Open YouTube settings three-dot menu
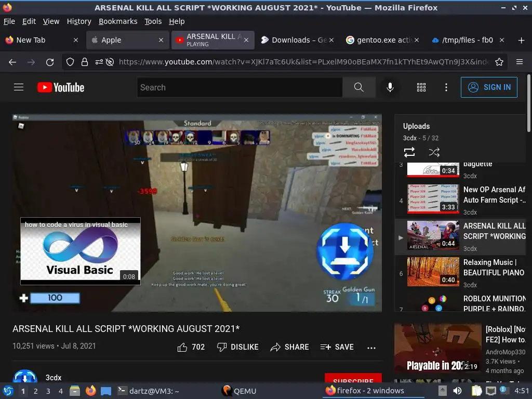 point(446,87)
